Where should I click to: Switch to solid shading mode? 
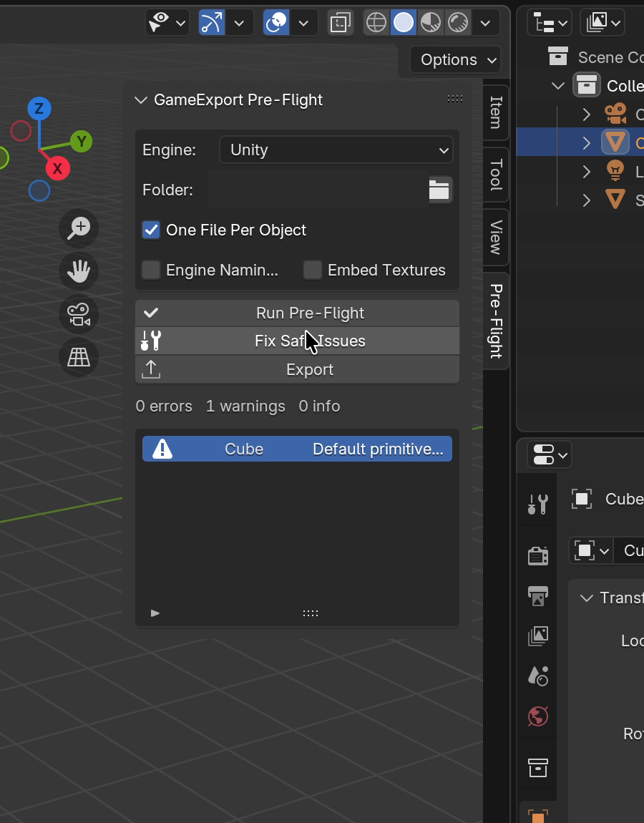[403, 23]
